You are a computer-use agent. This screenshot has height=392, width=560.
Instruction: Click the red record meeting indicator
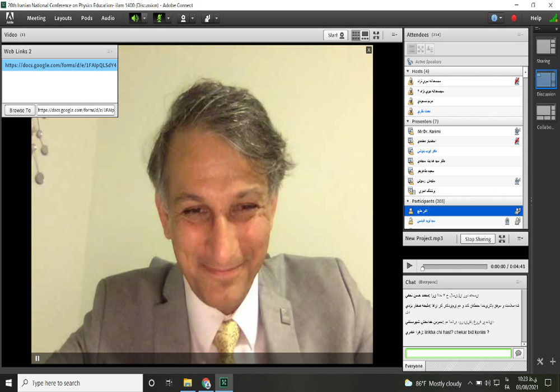(x=514, y=18)
